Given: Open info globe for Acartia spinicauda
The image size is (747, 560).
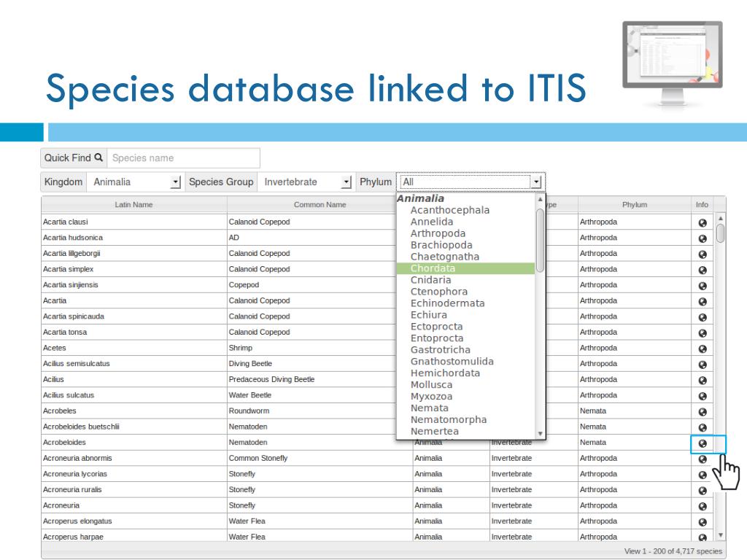Looking at the screenshot, I should 703,316.
